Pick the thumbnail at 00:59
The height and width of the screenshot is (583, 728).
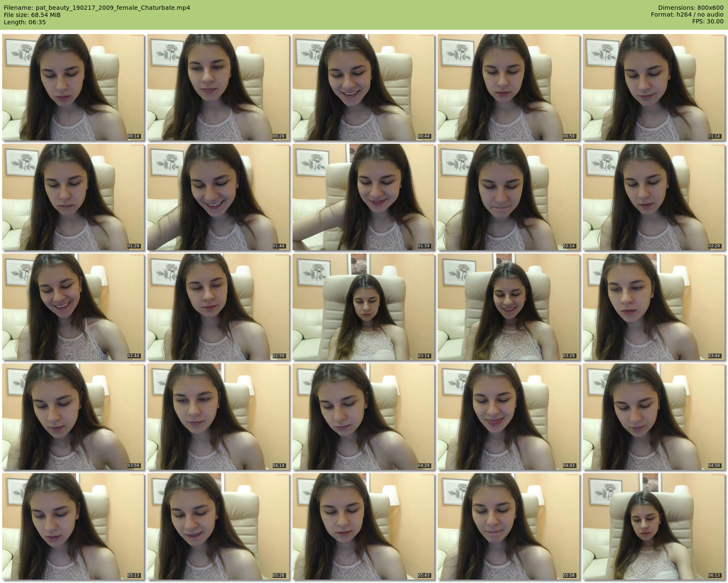coord(509,87)
